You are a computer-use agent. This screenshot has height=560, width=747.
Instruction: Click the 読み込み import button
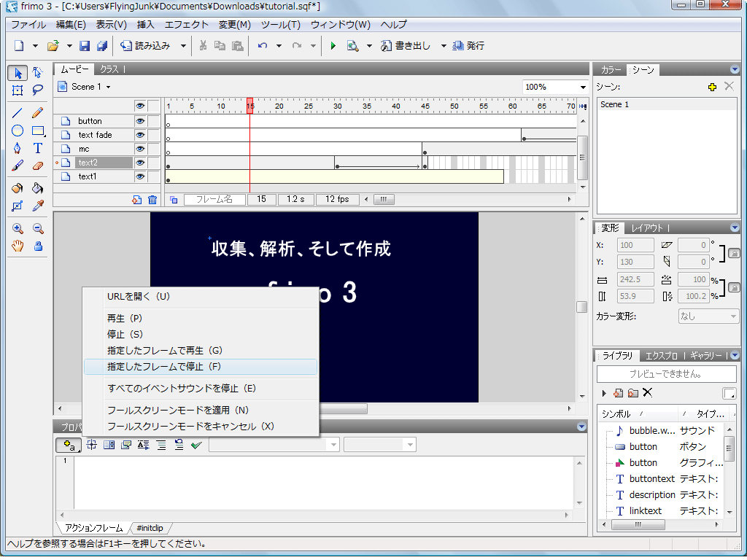tap(146, 46)
